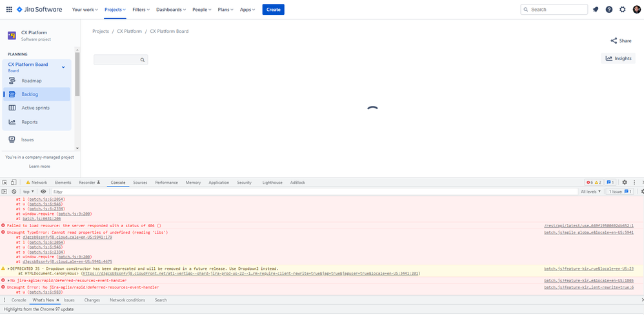The image size is (644, 315).
Task: Switch to the Recorder DevTools tab
Action: pos(90,182)
